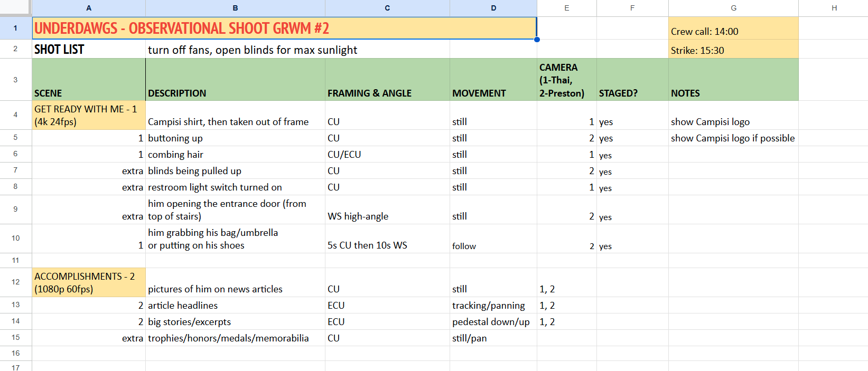Image resolution: width=868 pixels, height=371 pixels.
Task: Select 'blinds being pulled up' cell
Action: tap(235, 170)
